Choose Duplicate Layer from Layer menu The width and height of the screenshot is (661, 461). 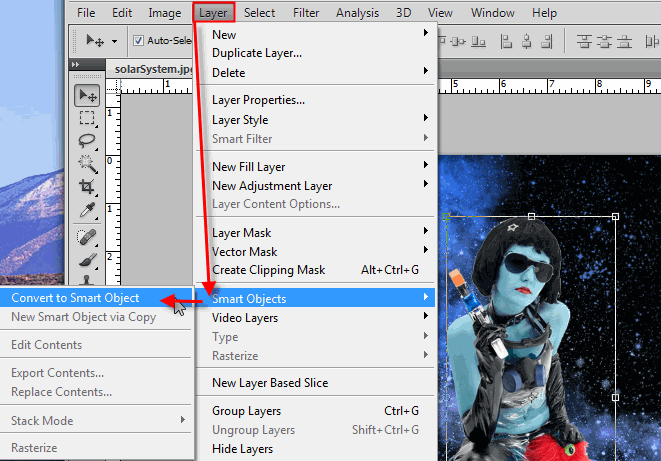click(x=256, y=53)
